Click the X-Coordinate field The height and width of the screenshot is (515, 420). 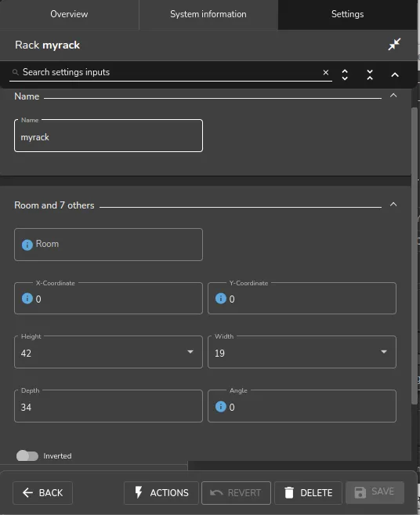point(108,298)
